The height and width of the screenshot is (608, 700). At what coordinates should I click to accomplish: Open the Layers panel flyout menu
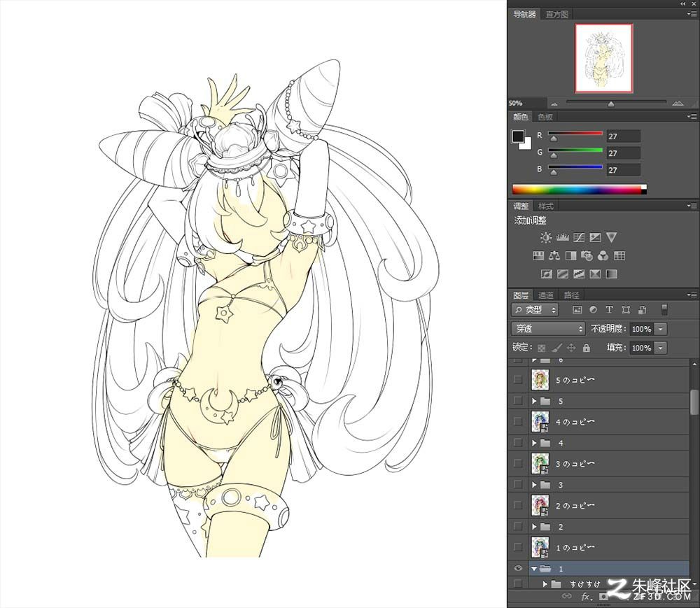(x=692, y=295)
